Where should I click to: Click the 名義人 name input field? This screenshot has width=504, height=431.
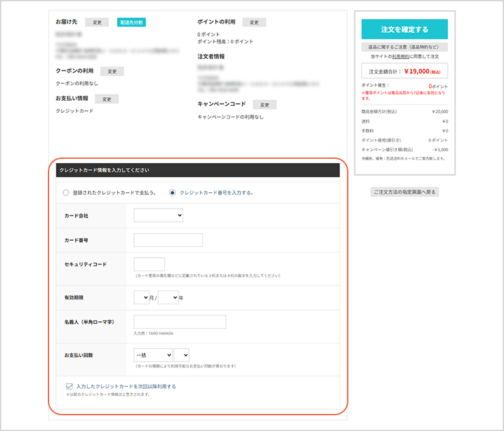[180, 321]
